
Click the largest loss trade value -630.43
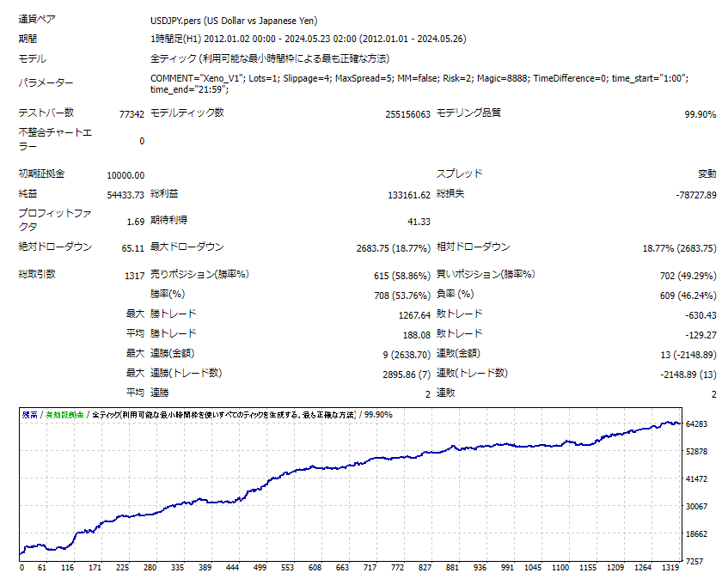point(700,315)
